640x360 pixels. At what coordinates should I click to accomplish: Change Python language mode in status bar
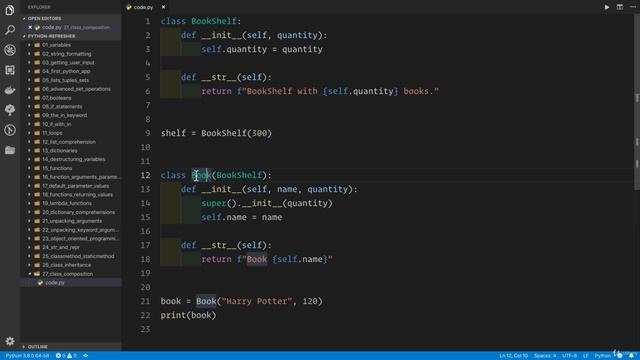click(602, 356)
